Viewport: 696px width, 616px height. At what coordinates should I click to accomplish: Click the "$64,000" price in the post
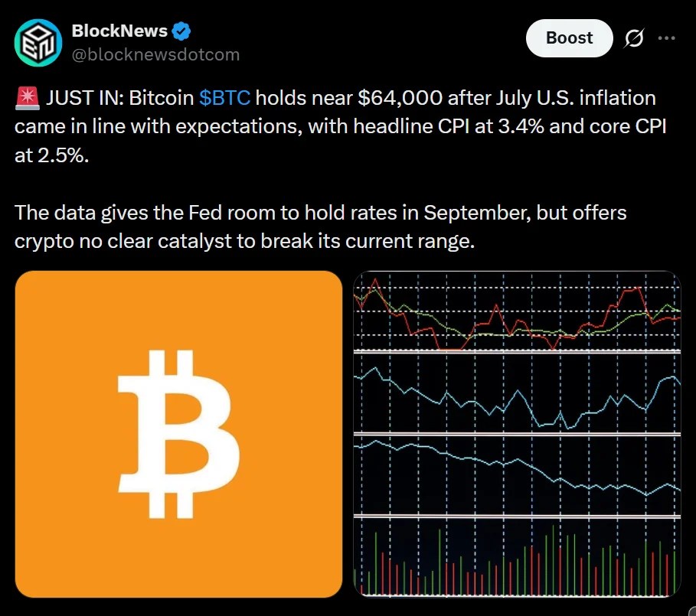point(400,98)
